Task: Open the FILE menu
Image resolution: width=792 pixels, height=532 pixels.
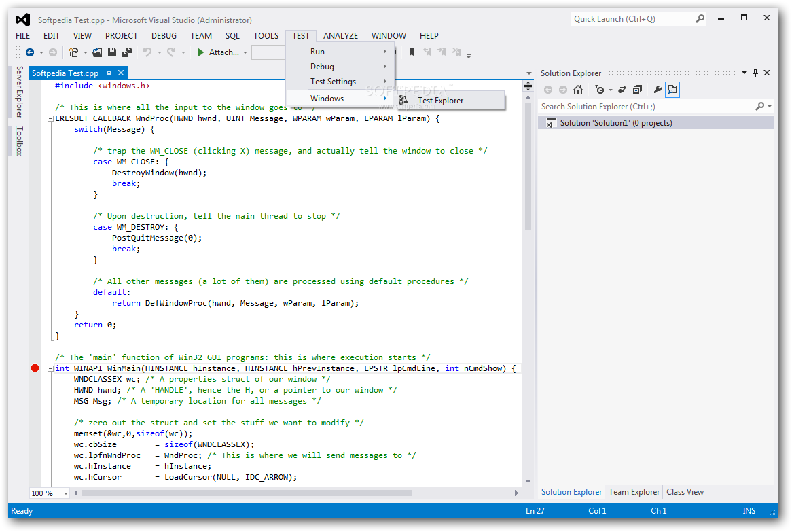Action: (22, 36)
